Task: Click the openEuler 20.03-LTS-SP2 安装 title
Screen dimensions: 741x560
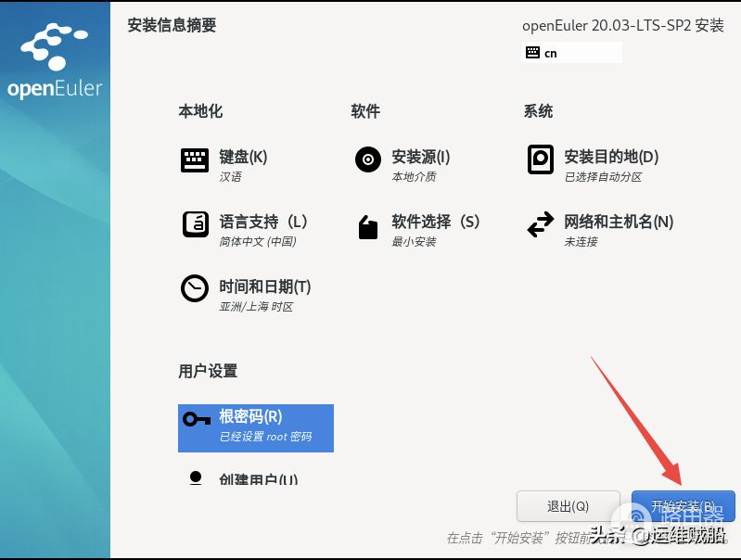Action: tap(623, 26)
